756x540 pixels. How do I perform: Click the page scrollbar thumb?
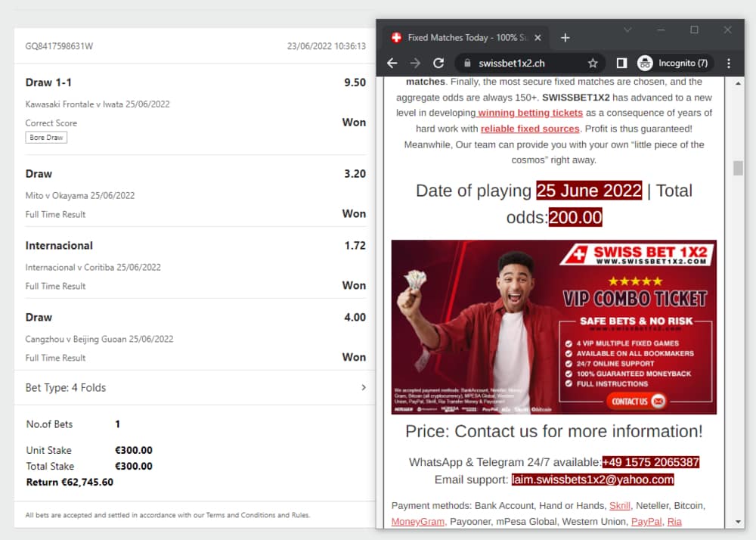click(738, 168)
